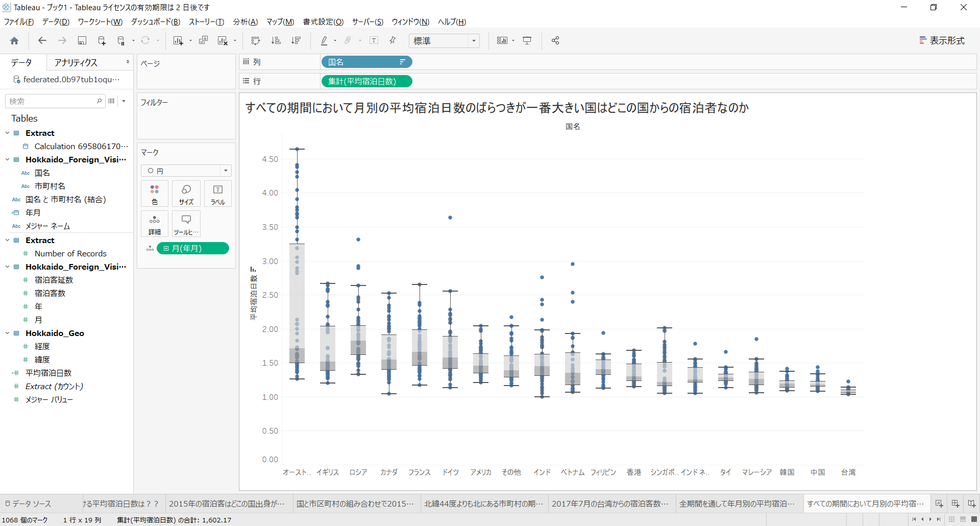This screenshot has width=980, height=526.
Task: Click the オースト.. column label on the axis
Action: point(297,472)
